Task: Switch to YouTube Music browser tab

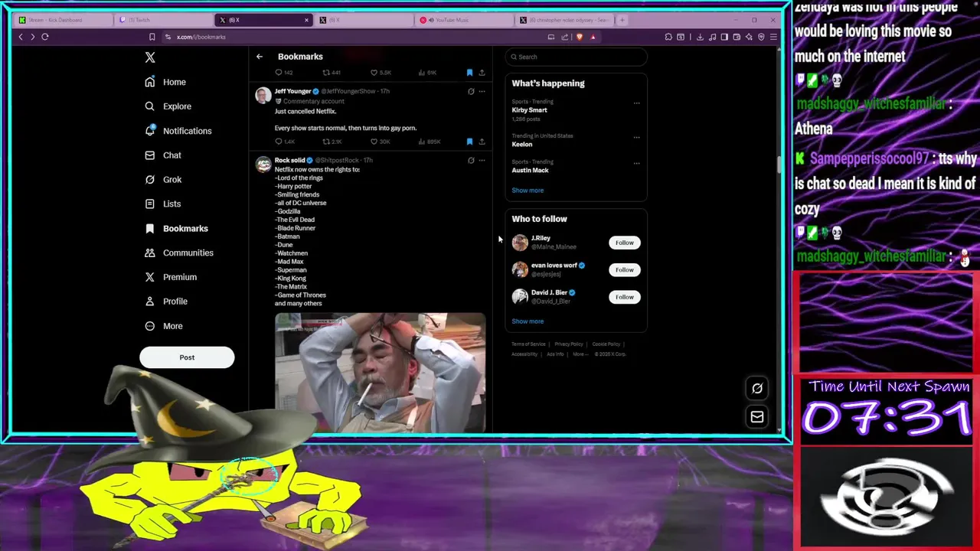Action: [464, 20]
